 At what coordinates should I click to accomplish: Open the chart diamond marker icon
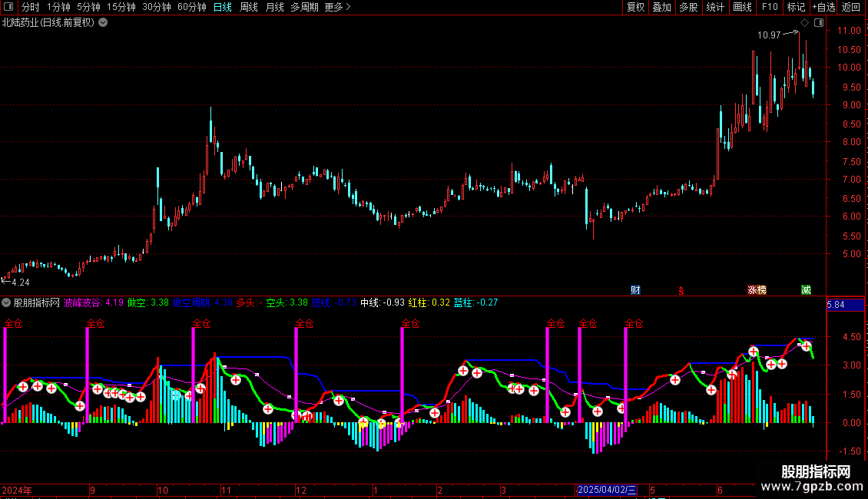pyautogui.click(x=805, y=23)
